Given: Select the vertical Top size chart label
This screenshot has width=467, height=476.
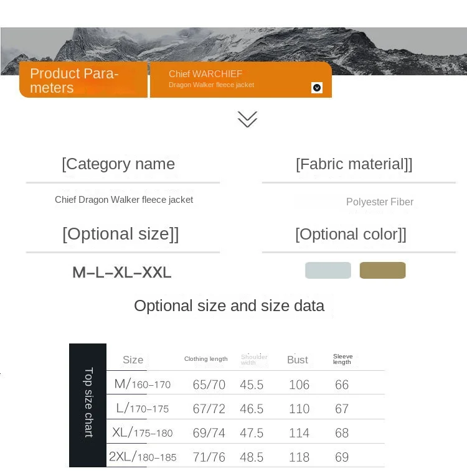Looking at the screenshot, I should tap(88, 404).
